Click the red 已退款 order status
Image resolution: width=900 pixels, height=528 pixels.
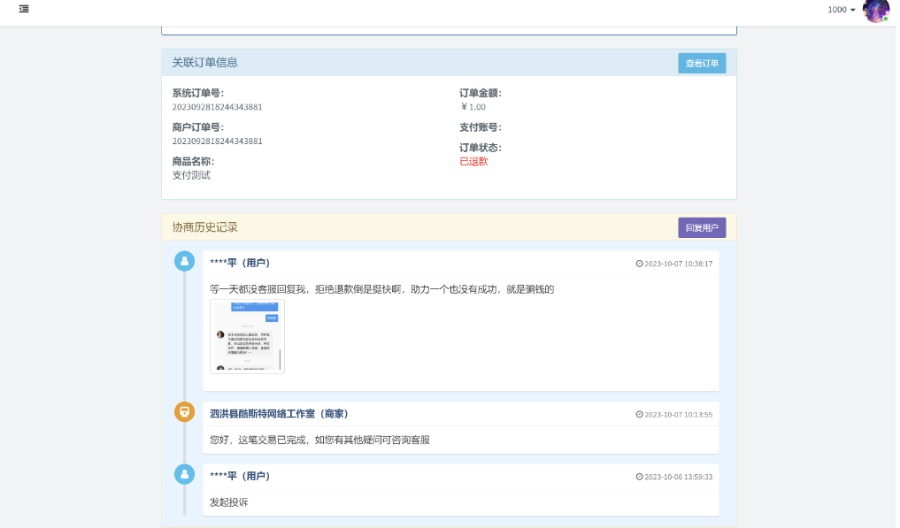[474, 161]
